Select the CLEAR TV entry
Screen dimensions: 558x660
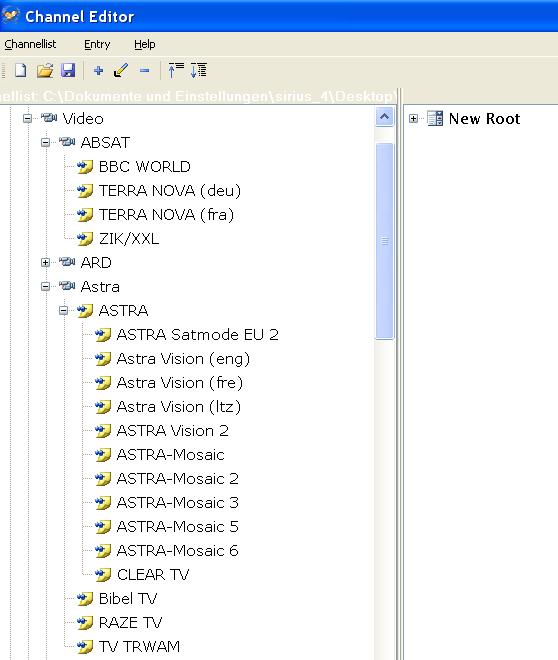click(153, 575)
